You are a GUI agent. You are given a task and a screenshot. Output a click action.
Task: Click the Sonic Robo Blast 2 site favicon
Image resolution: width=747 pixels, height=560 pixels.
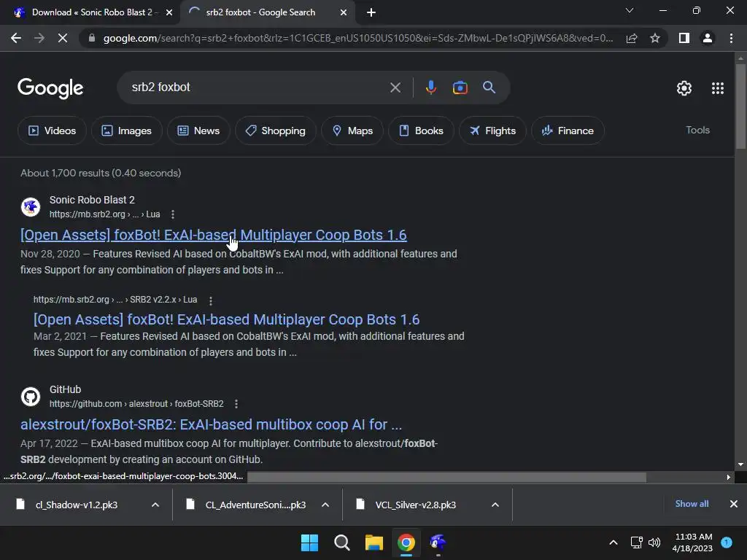tap(31, 207)
